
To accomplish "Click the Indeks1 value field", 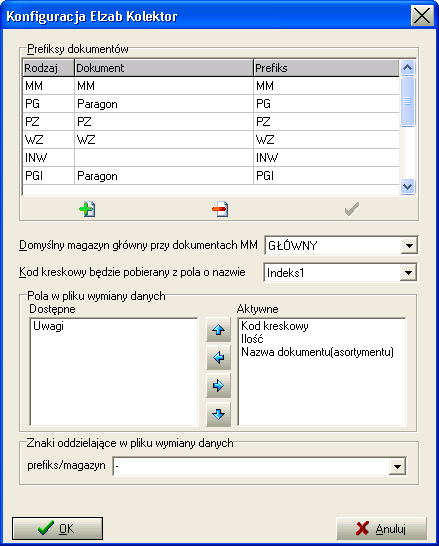I will [x=332, y=273].
